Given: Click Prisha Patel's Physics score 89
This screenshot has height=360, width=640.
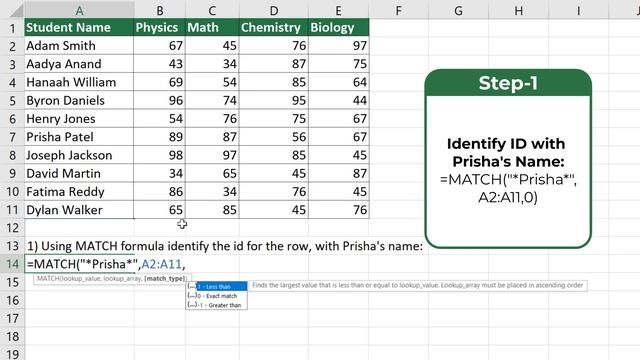Looking at the screenshot, I should [160, 137].
